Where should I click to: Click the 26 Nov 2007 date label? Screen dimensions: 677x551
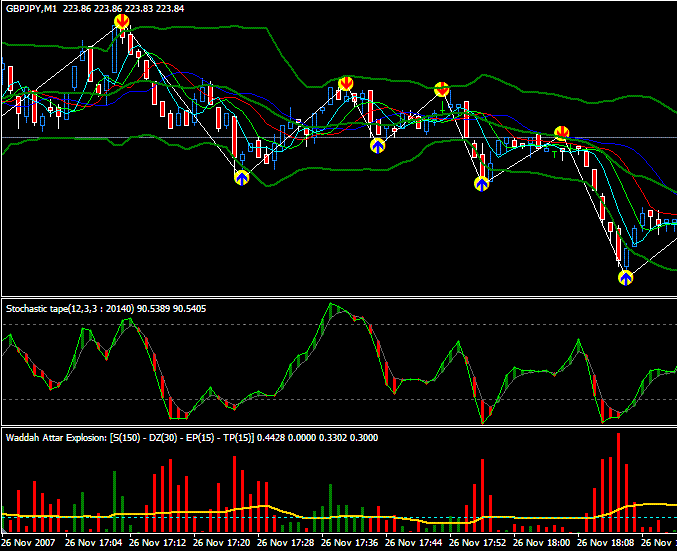click(28, 542)
